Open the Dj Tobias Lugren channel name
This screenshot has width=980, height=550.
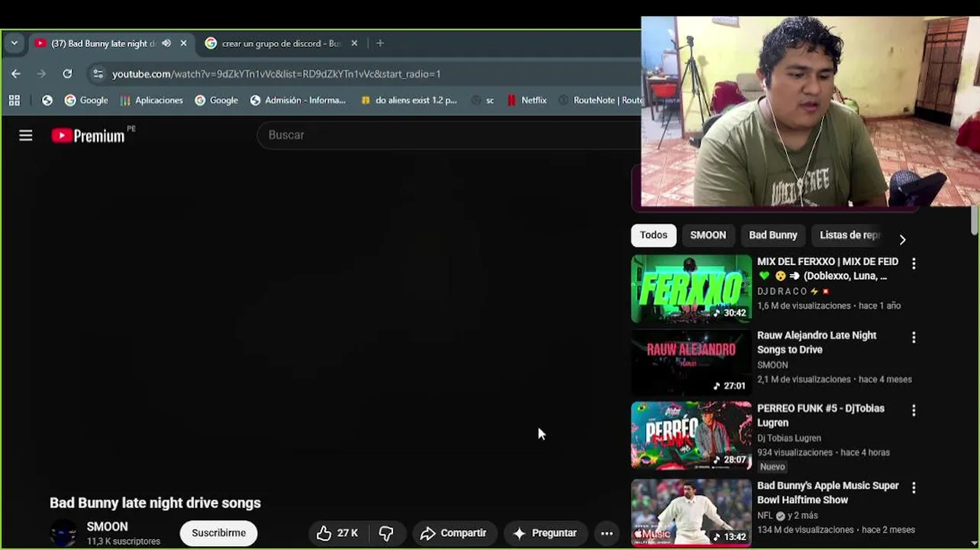(x=789, y=438)
